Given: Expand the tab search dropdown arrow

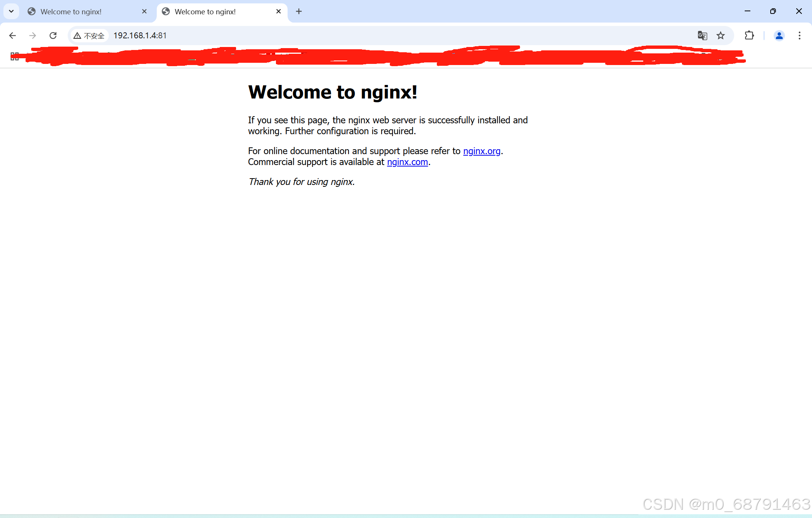Looking at the screenshot, I should [x=11, y=11].
